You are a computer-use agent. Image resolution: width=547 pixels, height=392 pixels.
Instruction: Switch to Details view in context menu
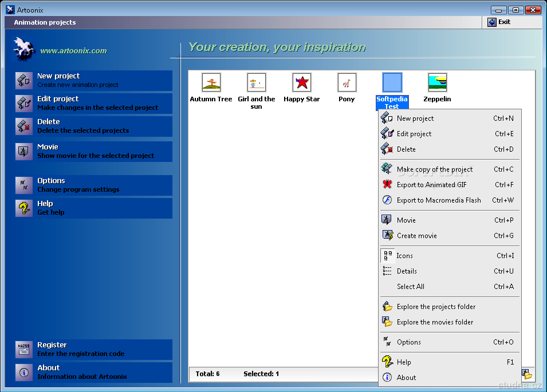[407, 271]
